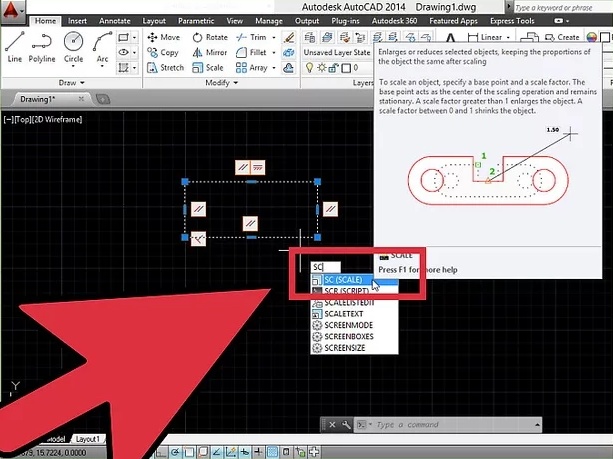The height and width of the screenshot is (459, 613).
Task: Open the Annotate ribbon tab
Action: tap(115, 21)
